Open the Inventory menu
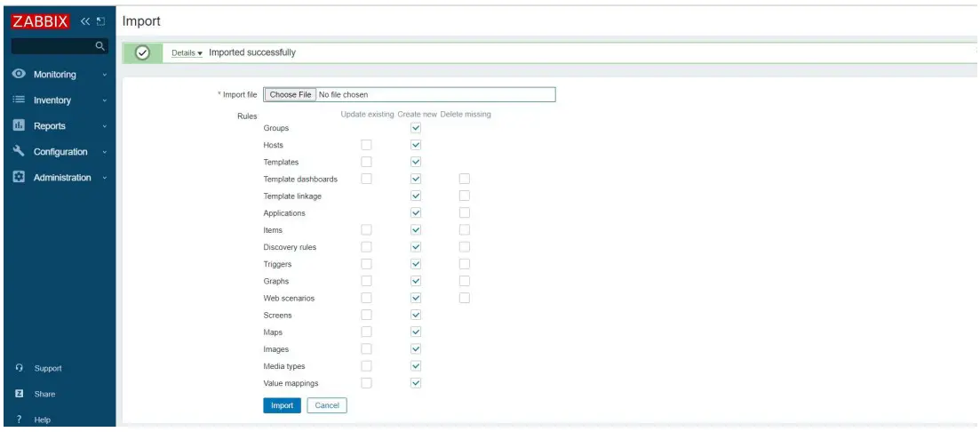This screenshot has width=980, height=432. [52, 100]
